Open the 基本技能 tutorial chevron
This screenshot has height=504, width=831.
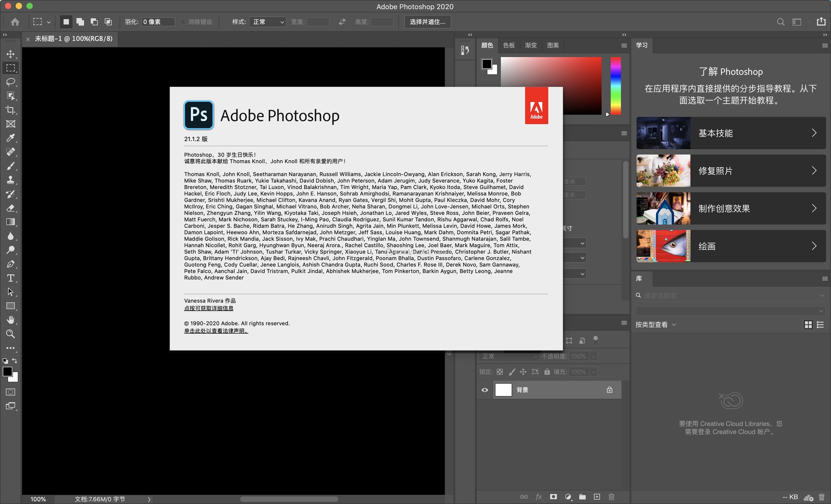814,133
